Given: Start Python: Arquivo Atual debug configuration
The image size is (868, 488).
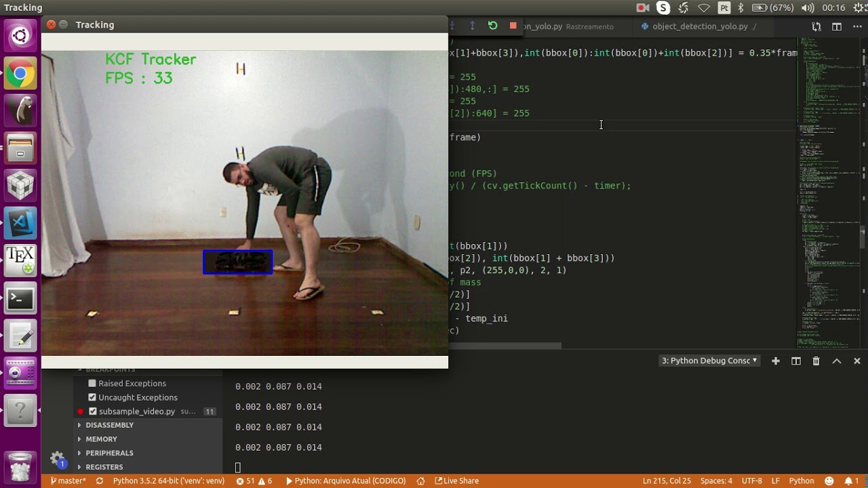Looking at the screenshot, I should (346, 481).
